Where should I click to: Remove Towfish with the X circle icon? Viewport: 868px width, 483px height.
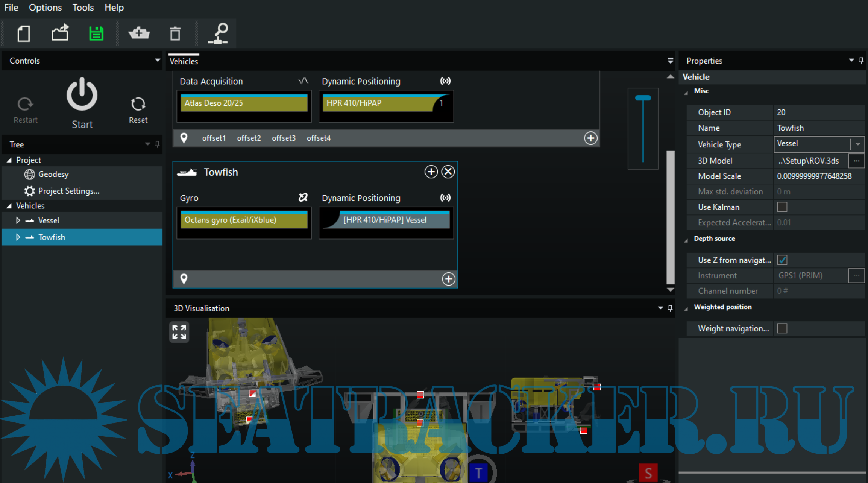448,172
